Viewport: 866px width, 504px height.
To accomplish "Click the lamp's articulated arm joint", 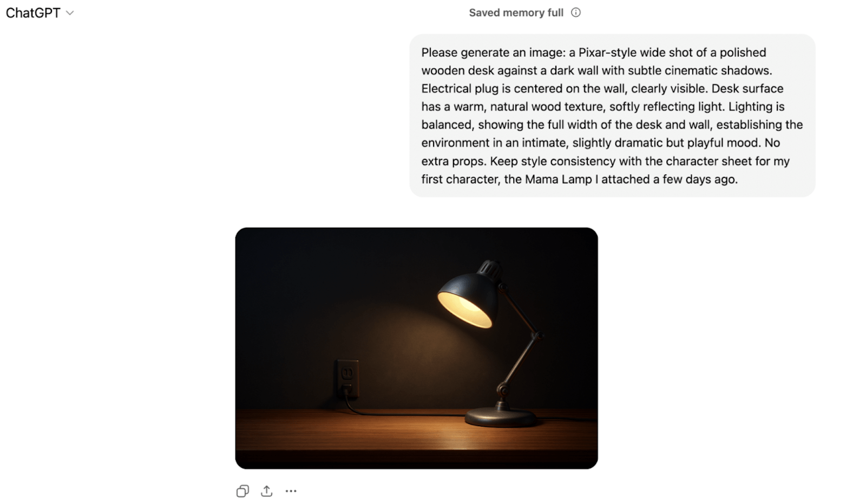I will (536, 336).
